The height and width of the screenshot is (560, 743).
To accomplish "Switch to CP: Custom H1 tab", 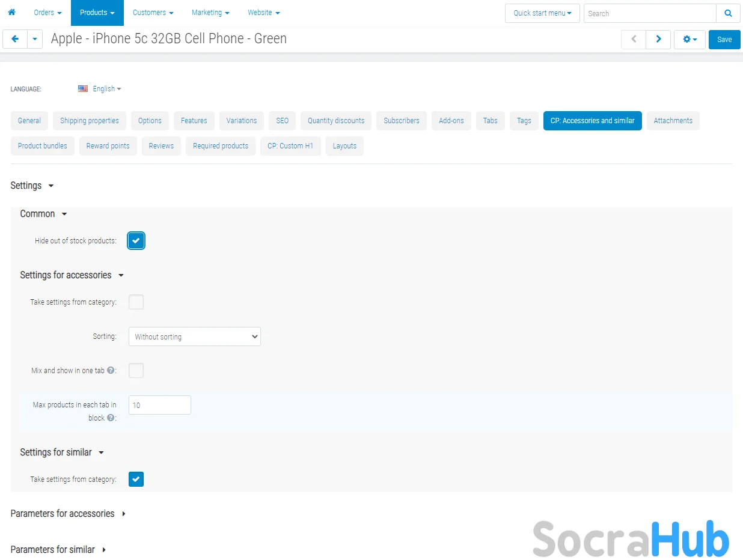I will click(x=290, y=146).
